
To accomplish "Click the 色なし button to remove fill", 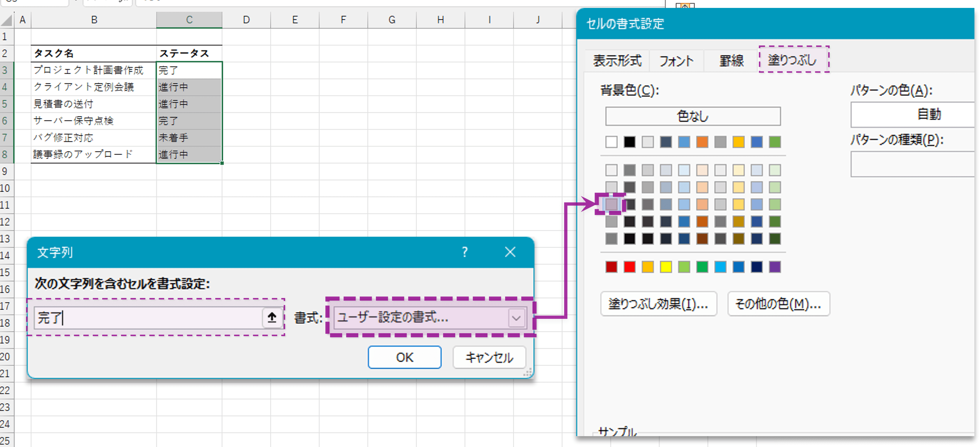I will coord(693,116).
